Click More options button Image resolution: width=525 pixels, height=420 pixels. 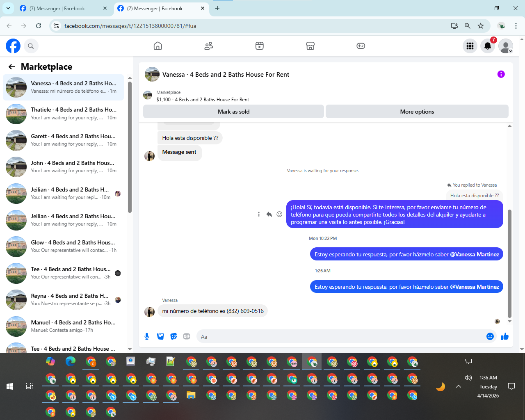(x=417, y=112)
